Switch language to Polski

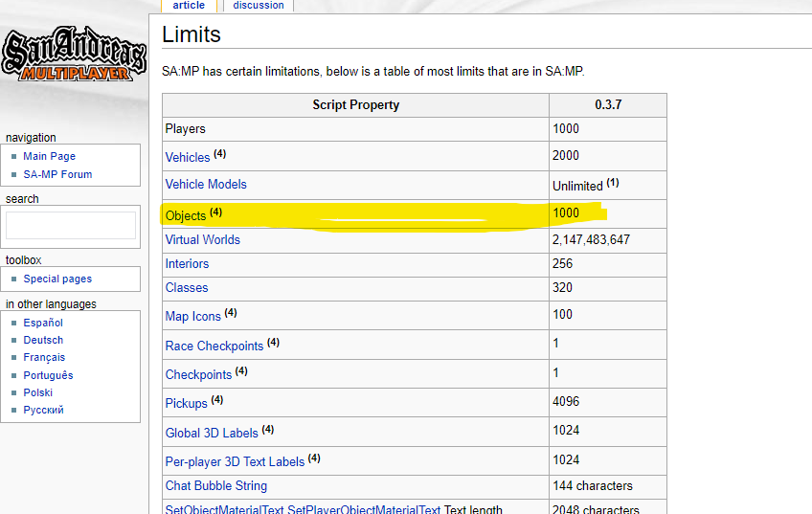point(37,392)
